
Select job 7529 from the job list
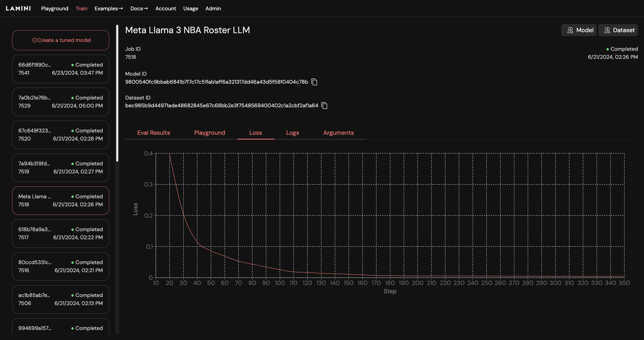click(x=60, y=102)
